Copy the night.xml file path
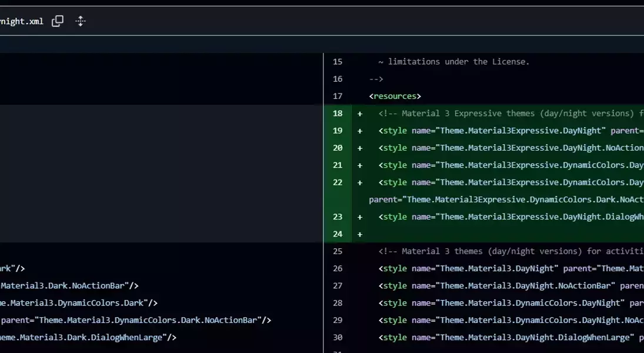 click(58, 21)
